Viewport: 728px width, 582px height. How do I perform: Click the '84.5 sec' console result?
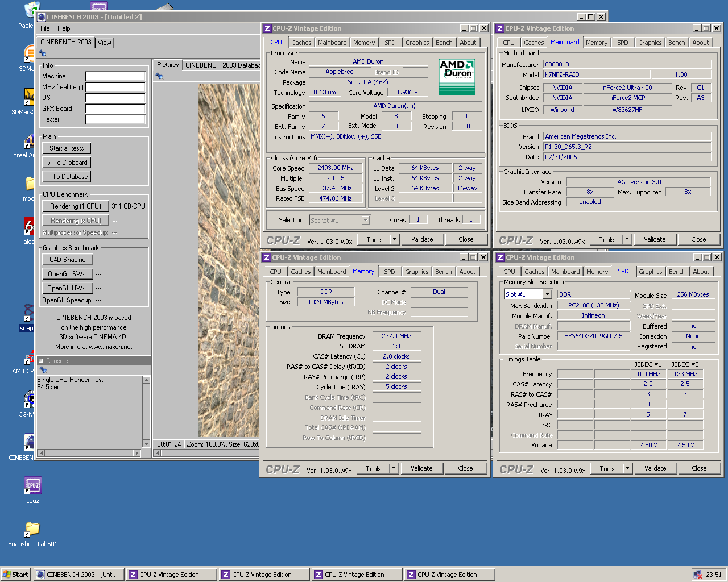tap(49, 387)
